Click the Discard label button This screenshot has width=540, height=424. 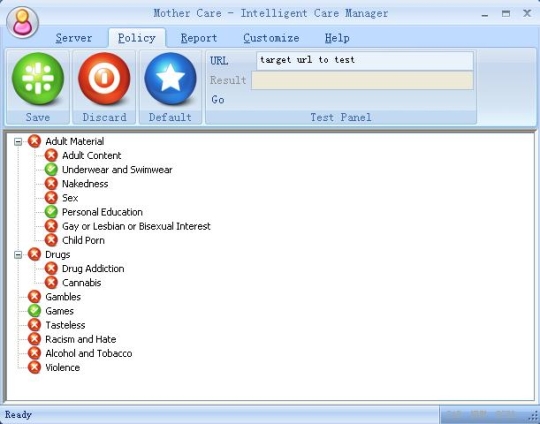(104, 117)
